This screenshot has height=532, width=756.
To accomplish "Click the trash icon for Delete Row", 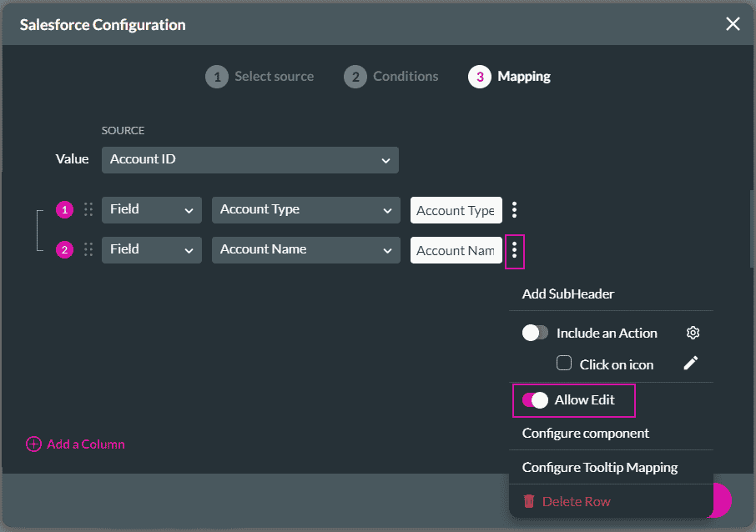I will point(529,501).
